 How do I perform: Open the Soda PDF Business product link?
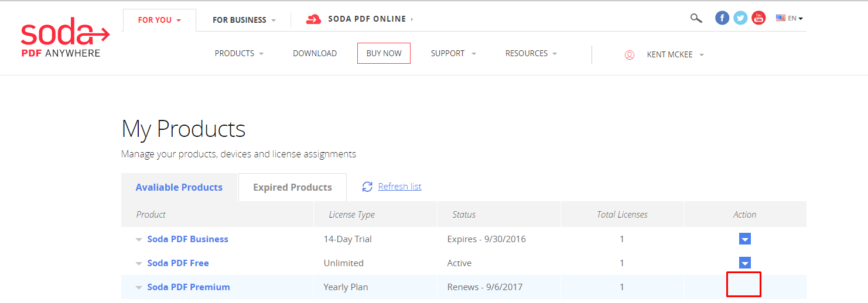coord(187,239)
